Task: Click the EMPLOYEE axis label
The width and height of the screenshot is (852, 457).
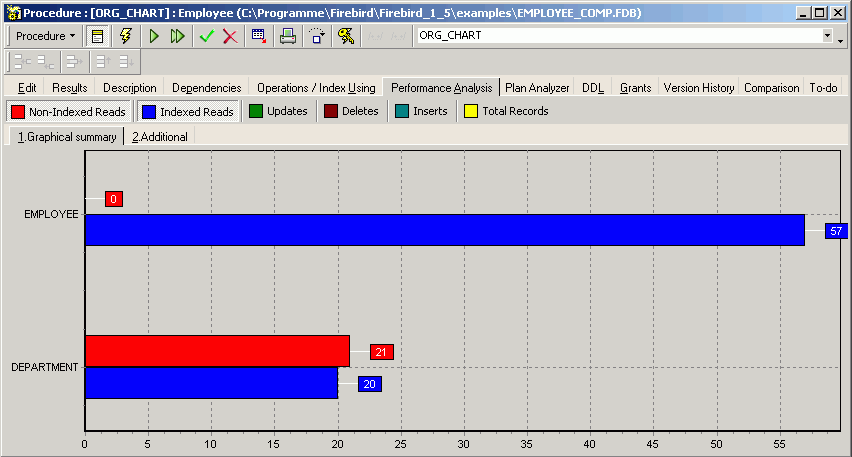Action: (51, 215)
